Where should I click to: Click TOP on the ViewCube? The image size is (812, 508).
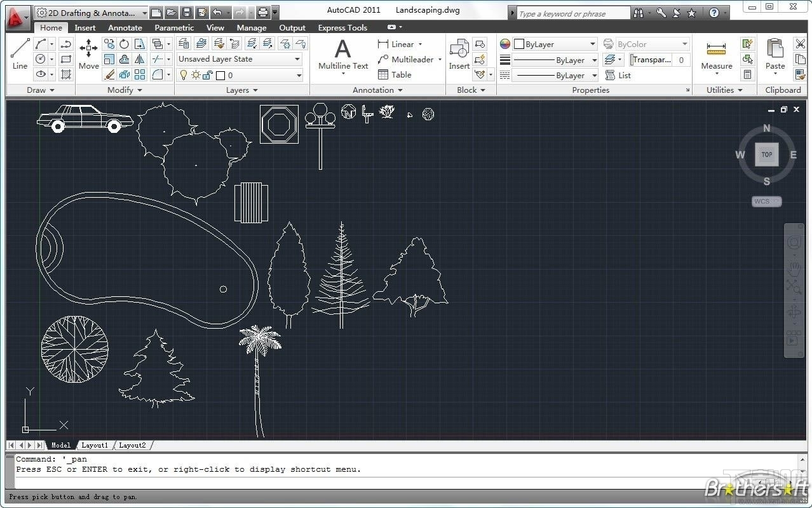766,154
